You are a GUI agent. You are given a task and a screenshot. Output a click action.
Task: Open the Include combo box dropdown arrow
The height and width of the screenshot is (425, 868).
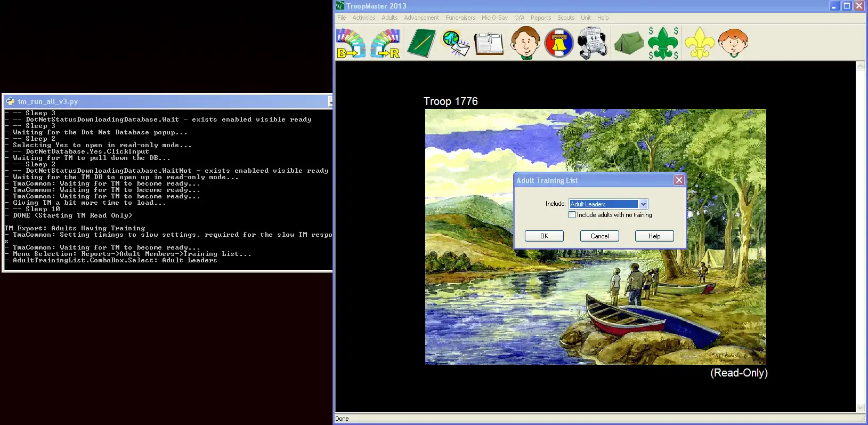click(643, 204)
